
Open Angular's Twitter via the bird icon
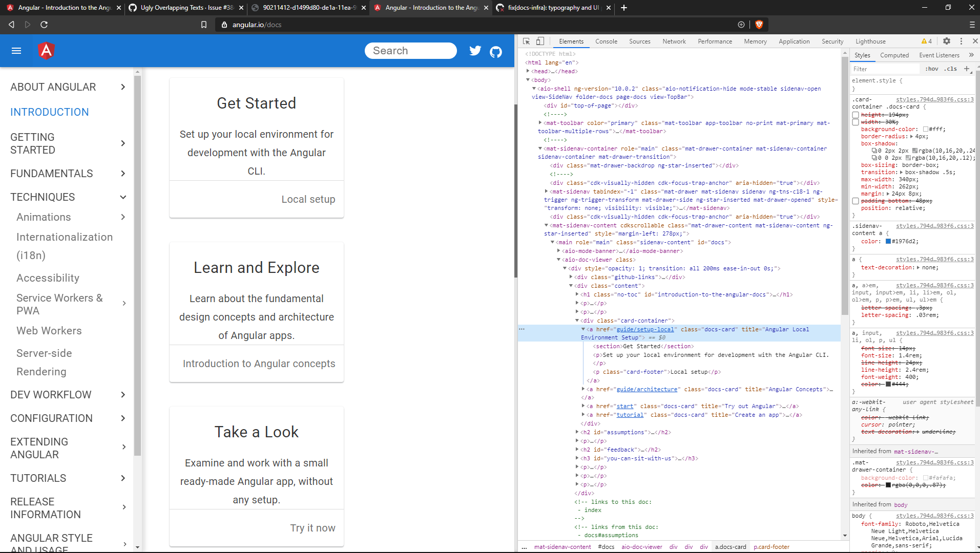[475, 50]
